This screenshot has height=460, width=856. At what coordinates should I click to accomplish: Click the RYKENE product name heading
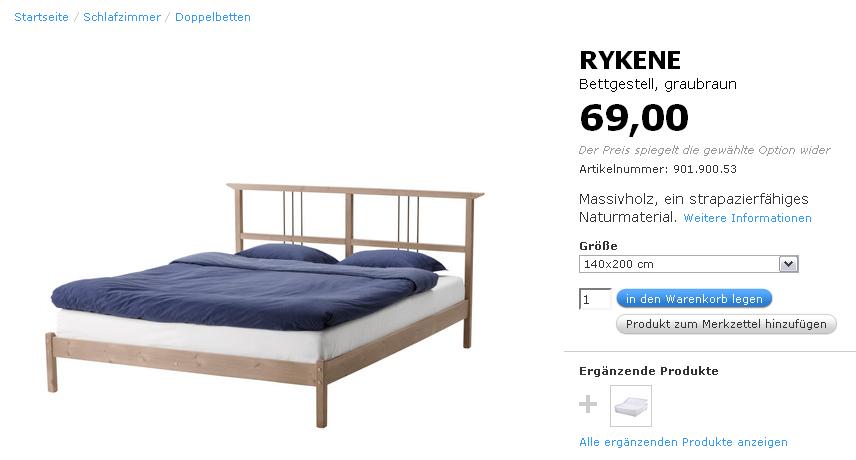(x=630, y=60)
